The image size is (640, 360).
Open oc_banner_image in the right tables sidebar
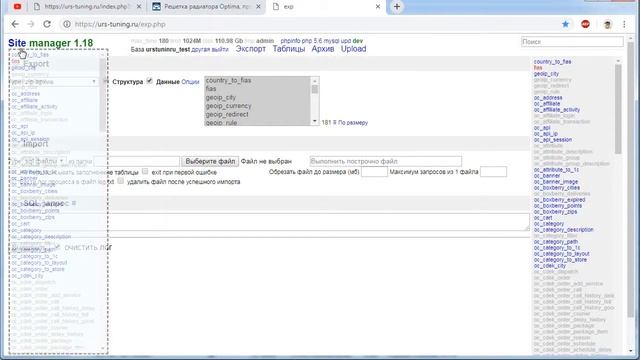(x=556, y=182)
